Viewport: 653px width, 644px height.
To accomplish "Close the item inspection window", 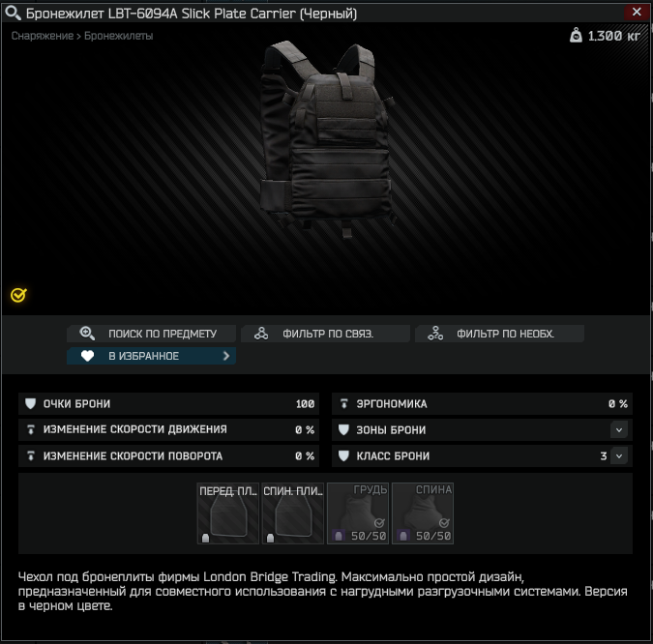I will pos(637,12).
